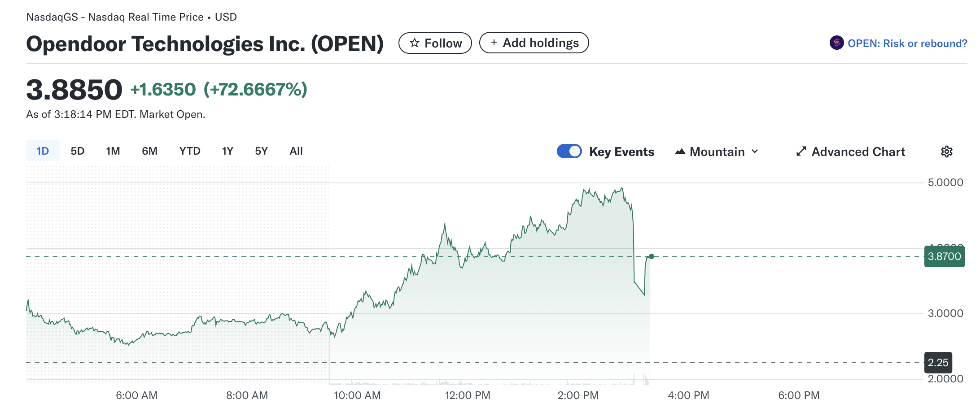Click the 6:00 PM time label
The width and height of the screenshot is (980, 416).
point(799,395)
